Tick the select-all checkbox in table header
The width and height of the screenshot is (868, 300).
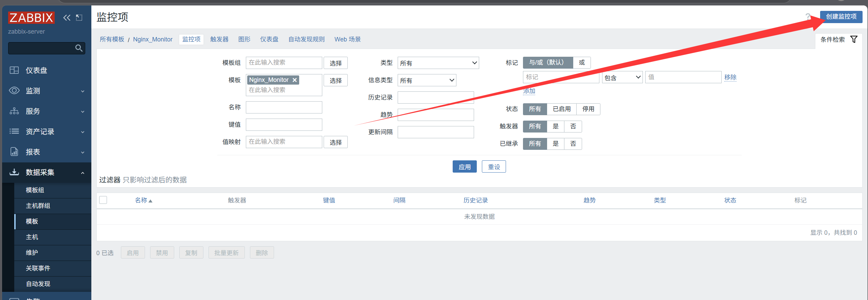(x=103, y=200)
